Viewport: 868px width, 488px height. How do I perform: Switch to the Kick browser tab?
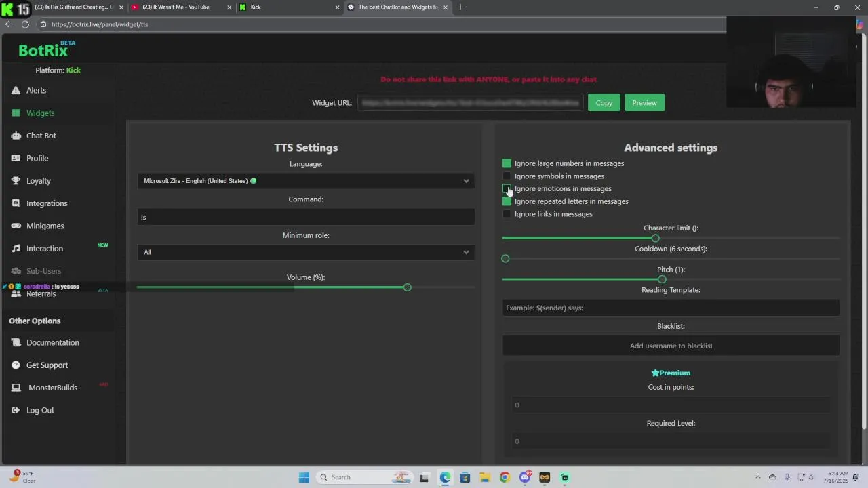[289, 7]
